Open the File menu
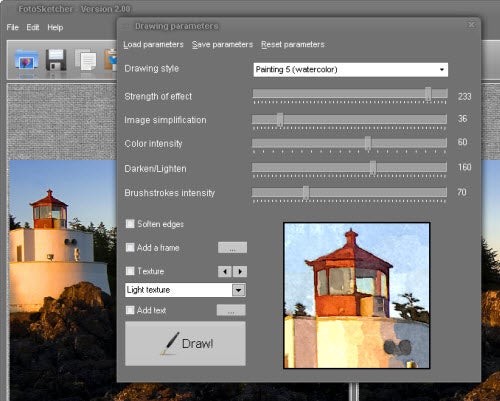This screenshot has height=401, width=500. click(13, 27)
